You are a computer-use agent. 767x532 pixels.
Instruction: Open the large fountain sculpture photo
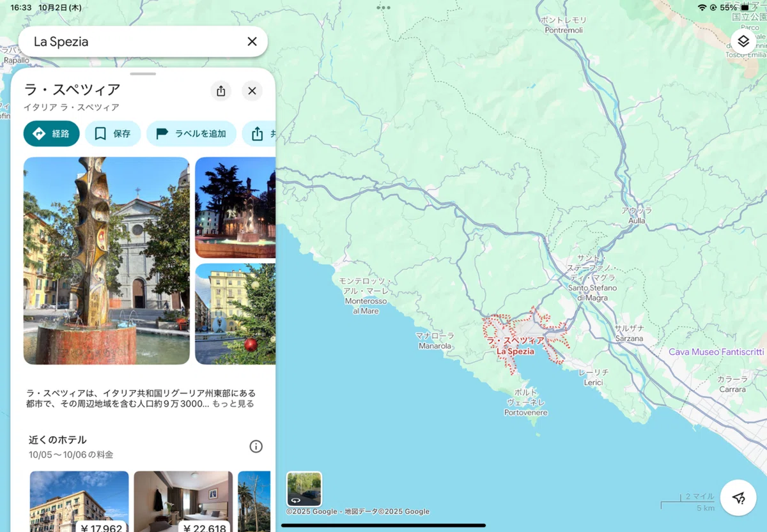(x=107, y=261)
